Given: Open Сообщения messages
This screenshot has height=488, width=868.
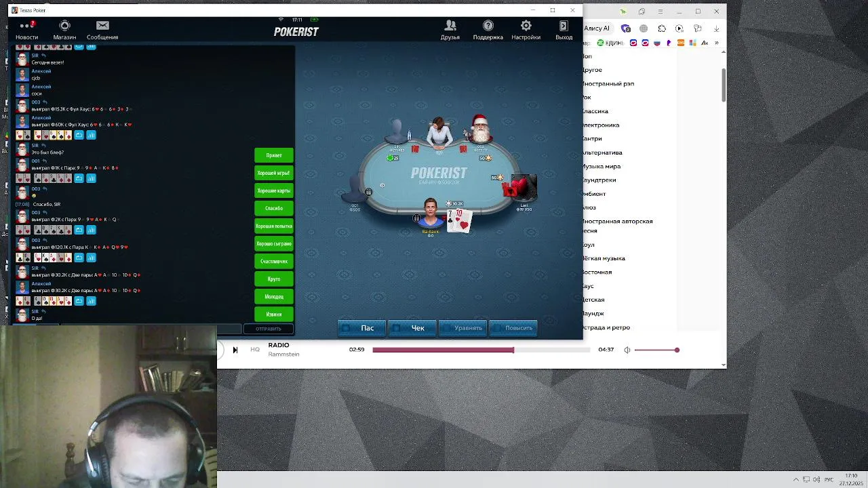Looking at the screenshot, I should (x=102, y=30).
